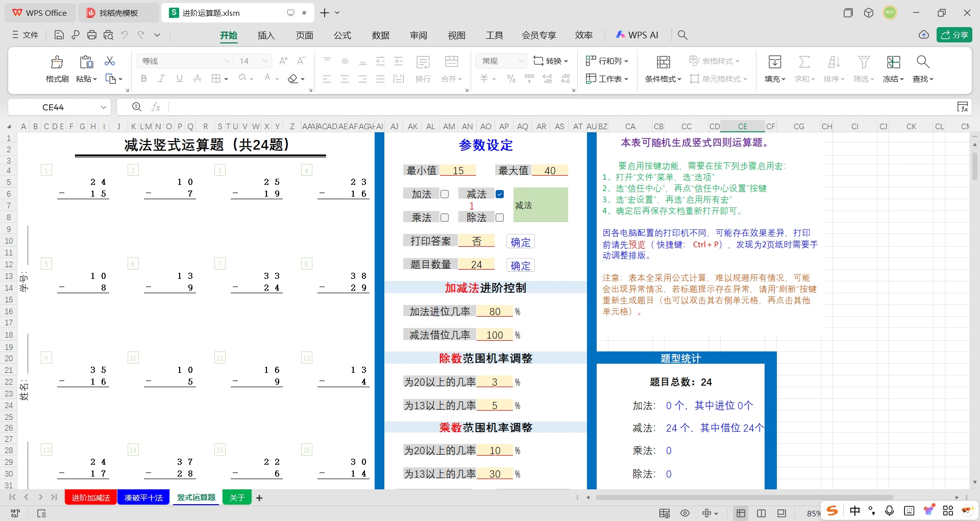Expand the Name Box CE44 dropdown
The image size is (980, 521).
click(104, 107)
